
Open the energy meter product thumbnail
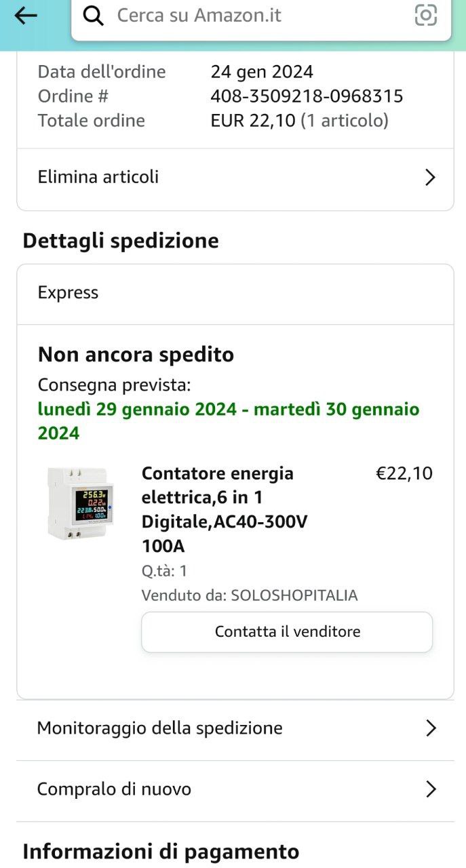(81, 503)
